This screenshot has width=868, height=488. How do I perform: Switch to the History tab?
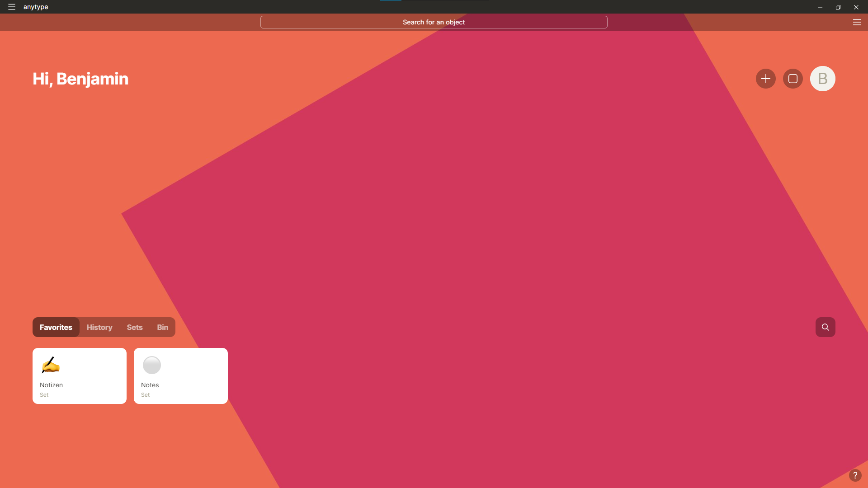coord(99,327)
